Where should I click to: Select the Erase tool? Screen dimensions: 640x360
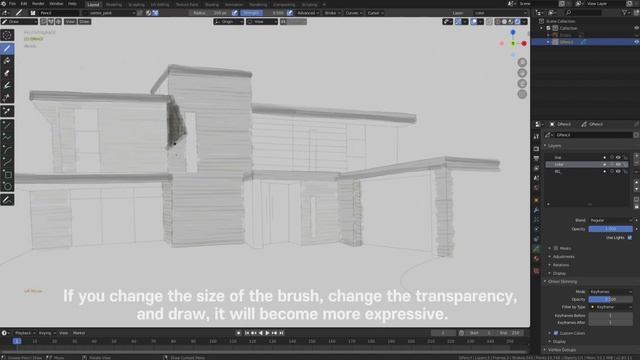[x=7, y=73]
